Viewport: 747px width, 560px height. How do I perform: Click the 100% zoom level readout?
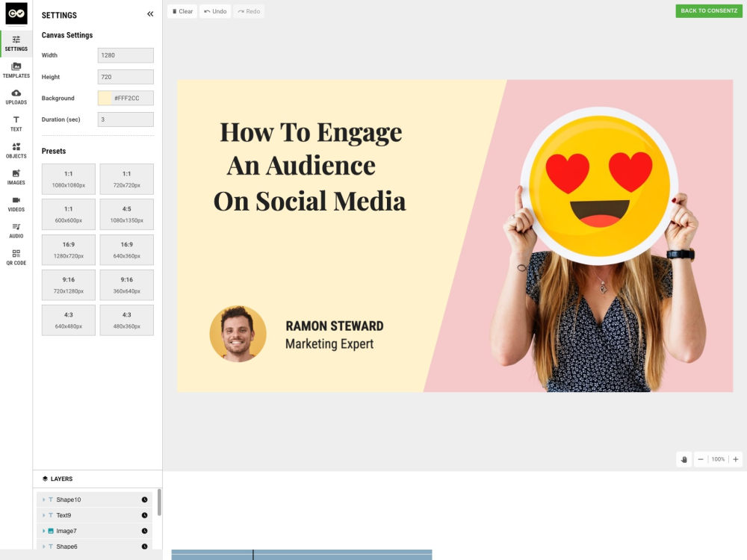point(718,459)
